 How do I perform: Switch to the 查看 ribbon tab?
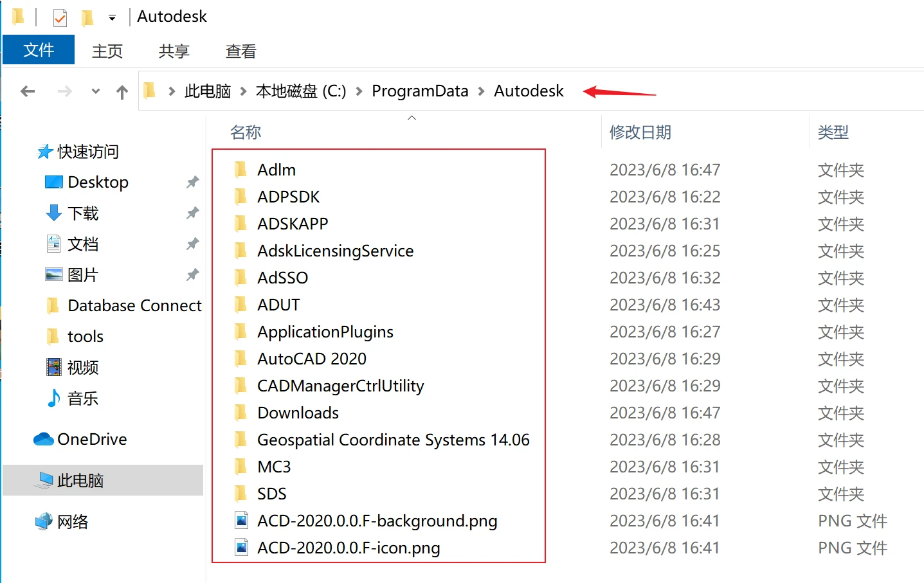pos(241,51)
